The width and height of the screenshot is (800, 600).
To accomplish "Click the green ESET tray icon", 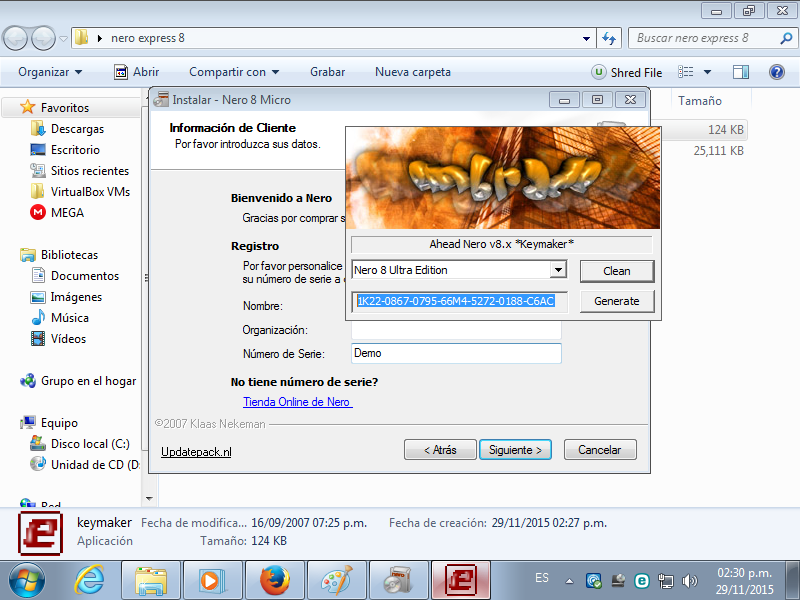I will point(642,581).
